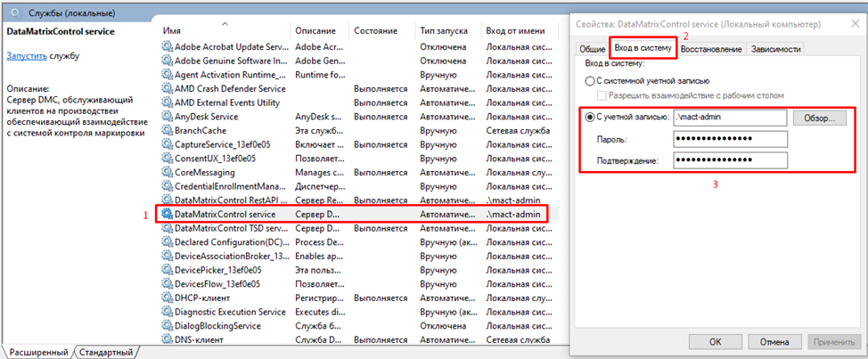Click the DevicesFlow_13ef0e05 gear icon

click(x=168, y=284)
